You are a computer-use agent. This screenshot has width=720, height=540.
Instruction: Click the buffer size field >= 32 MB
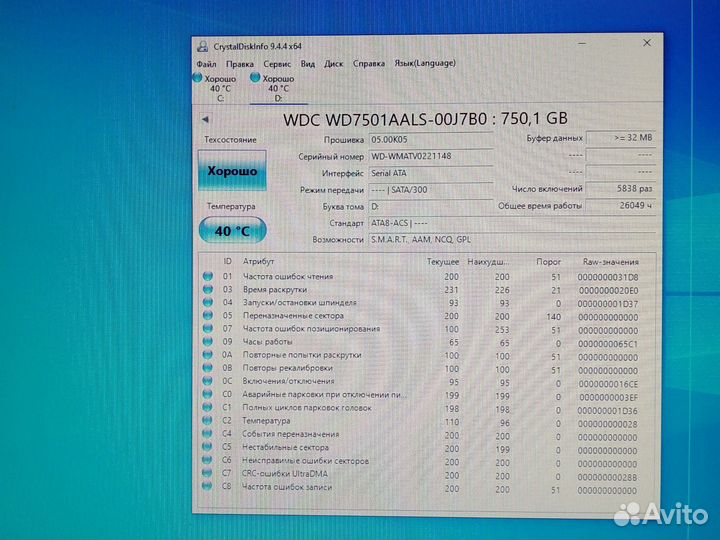621,138
